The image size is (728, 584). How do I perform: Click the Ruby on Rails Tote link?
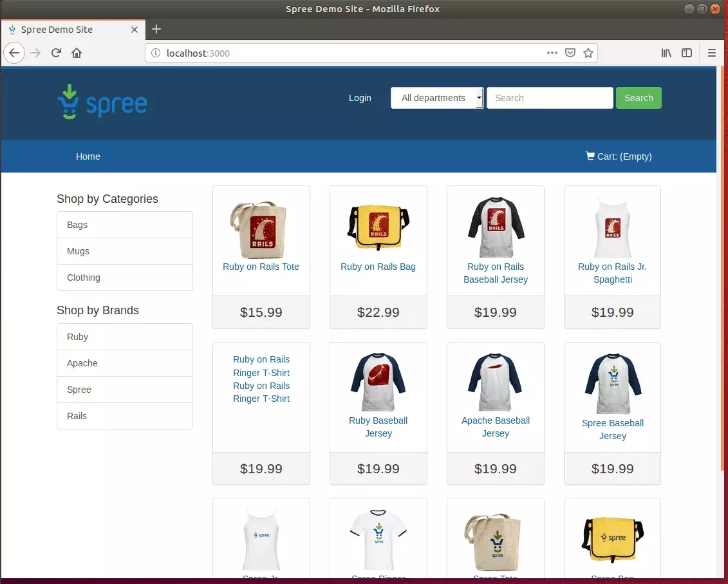click(x=261, y=267)
